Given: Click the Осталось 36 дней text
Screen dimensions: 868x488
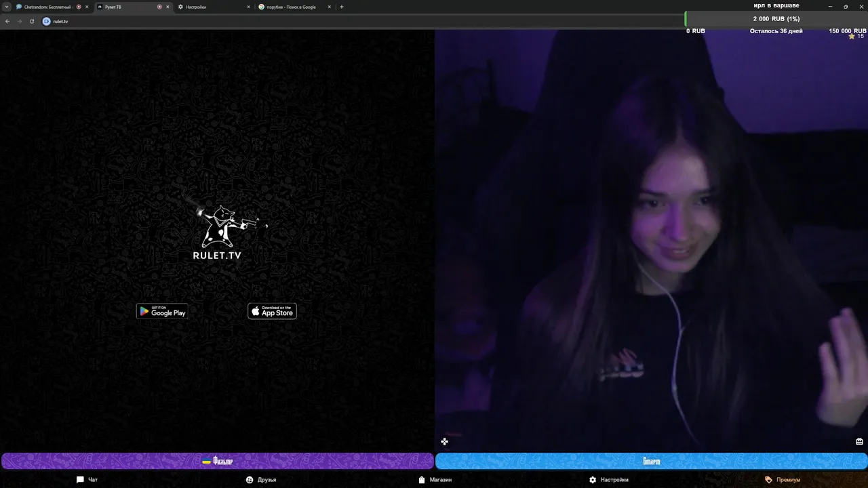Looking at the screenshot, I should [x=776, y=31].
